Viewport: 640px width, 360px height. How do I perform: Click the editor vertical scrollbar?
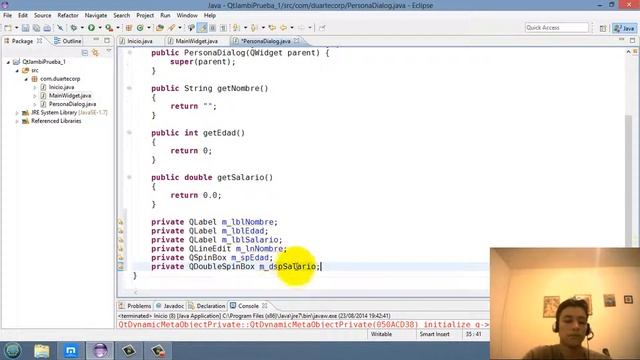pyautogui.click(x=629, y=180)
